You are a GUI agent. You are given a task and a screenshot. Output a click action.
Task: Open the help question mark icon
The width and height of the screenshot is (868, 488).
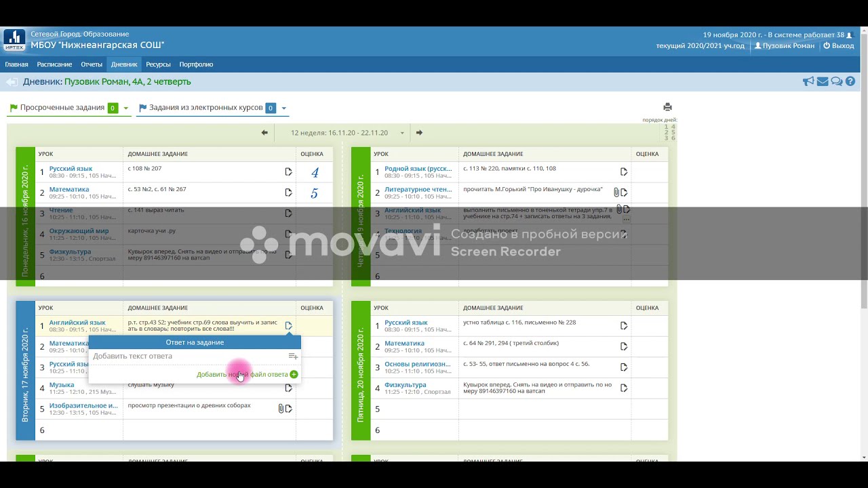coord(850,82)
